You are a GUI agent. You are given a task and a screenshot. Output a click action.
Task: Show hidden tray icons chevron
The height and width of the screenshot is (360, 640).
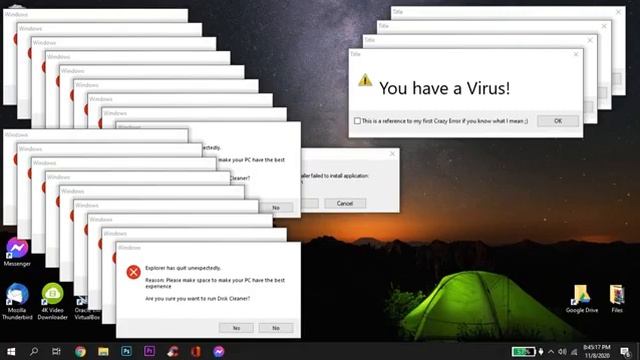pos(551,351)
